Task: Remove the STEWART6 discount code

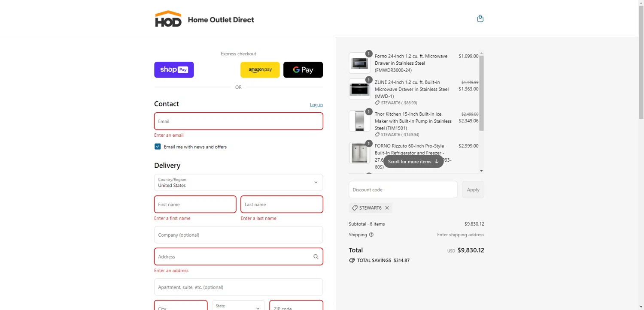Action: tap(387, 208)
